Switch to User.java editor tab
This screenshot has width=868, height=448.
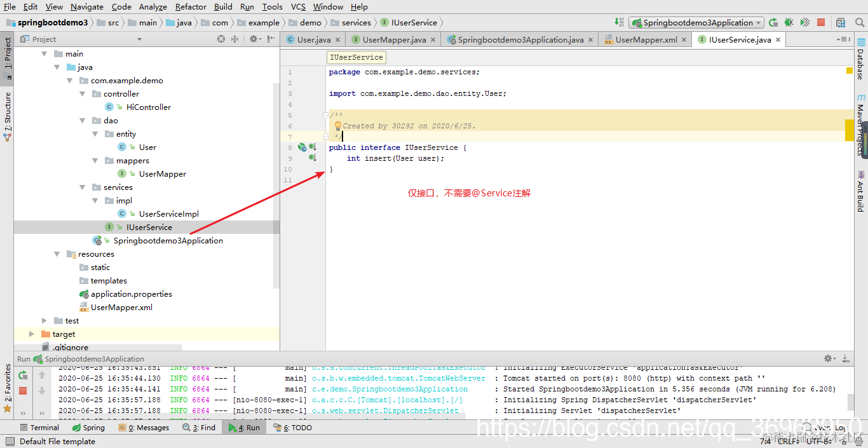click(x=314, y=39)
